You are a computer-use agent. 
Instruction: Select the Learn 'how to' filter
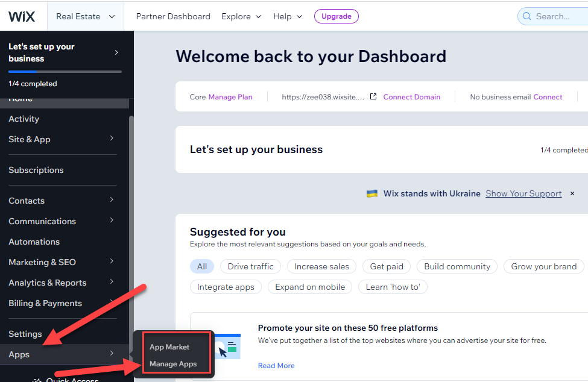click(393, 287)
